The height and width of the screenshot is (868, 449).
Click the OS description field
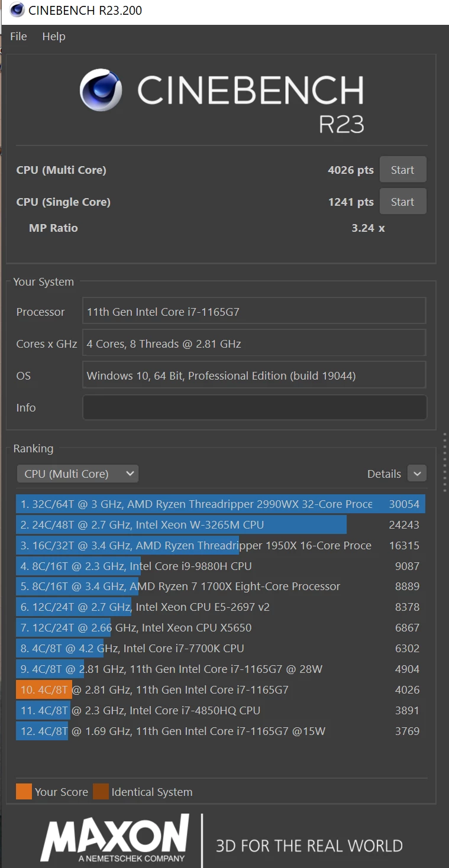pos(254,375)
